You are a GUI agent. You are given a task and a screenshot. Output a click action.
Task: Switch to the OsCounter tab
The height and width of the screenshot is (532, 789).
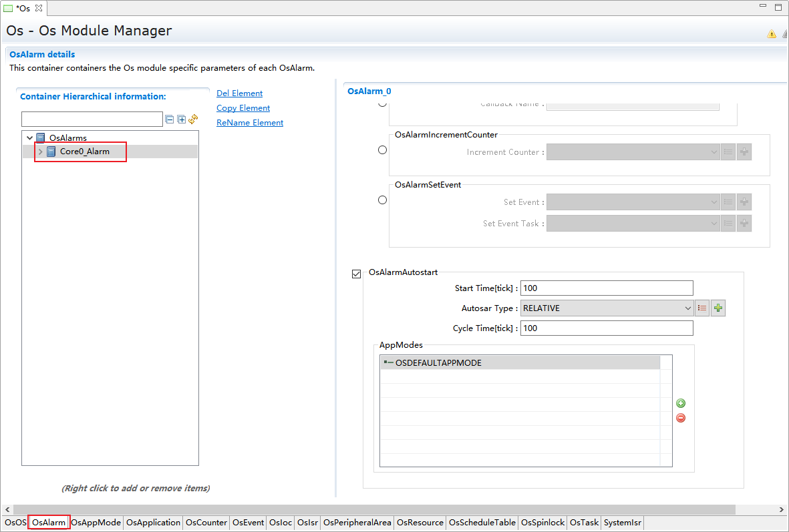[x=206, y=523]
